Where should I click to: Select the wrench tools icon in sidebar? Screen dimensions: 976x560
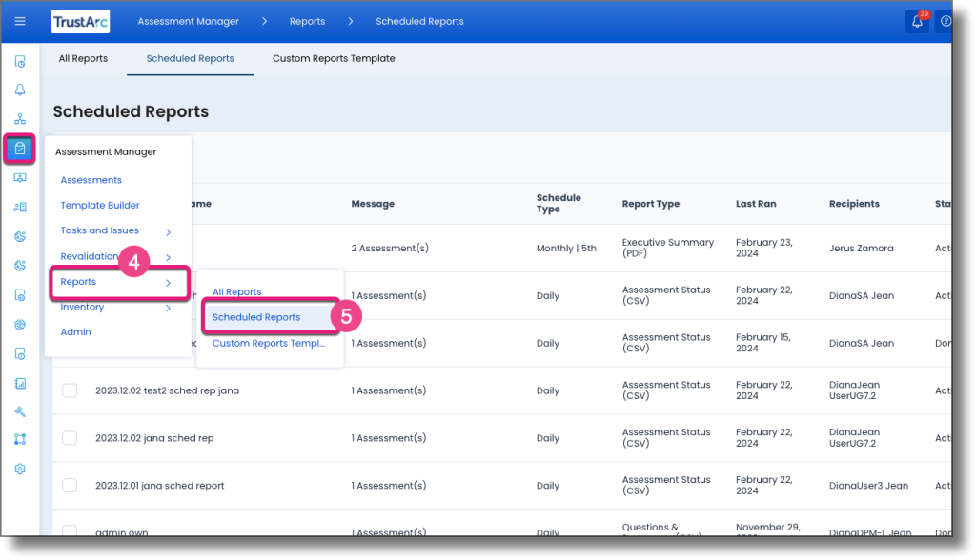tap(19, 413)
